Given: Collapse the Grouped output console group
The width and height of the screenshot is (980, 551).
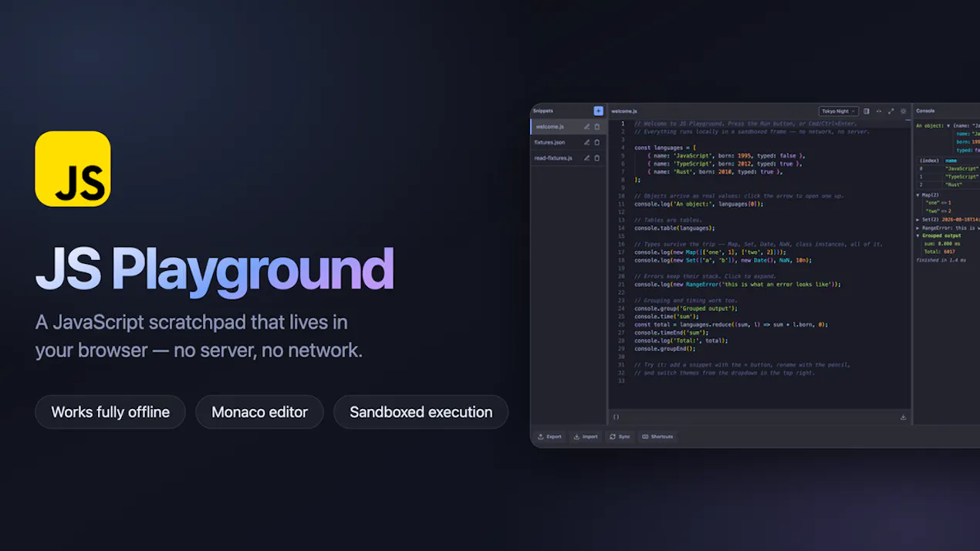Looking at the screenshot, I should [918, 235].
